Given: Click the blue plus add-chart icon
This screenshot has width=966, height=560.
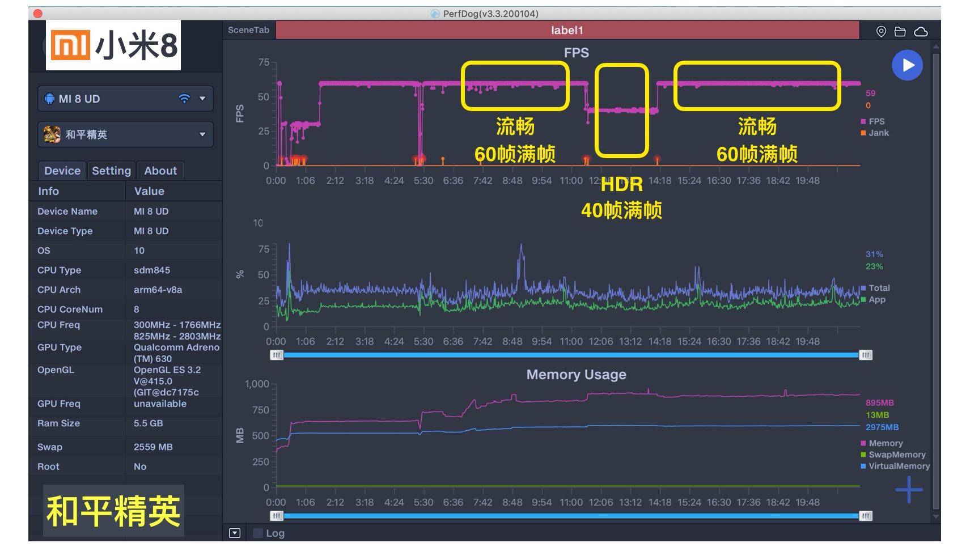Looking at the screenshot, I should pos(909,490).
